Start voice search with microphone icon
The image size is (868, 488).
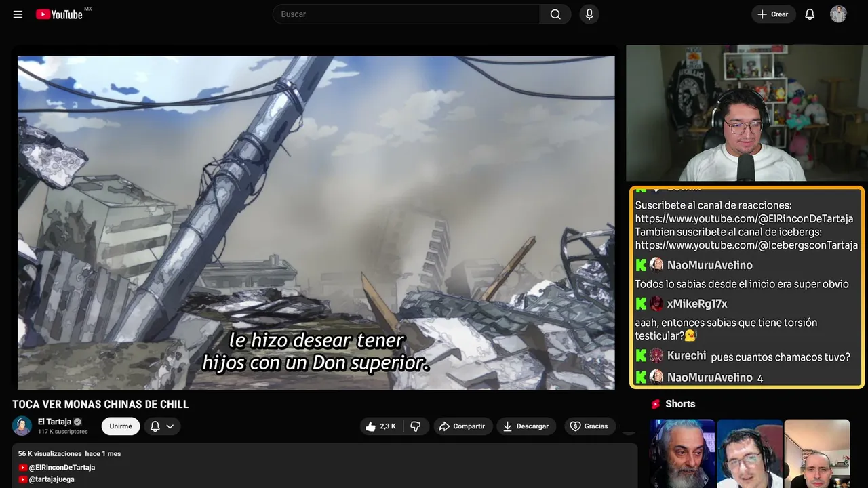[589, 14]
